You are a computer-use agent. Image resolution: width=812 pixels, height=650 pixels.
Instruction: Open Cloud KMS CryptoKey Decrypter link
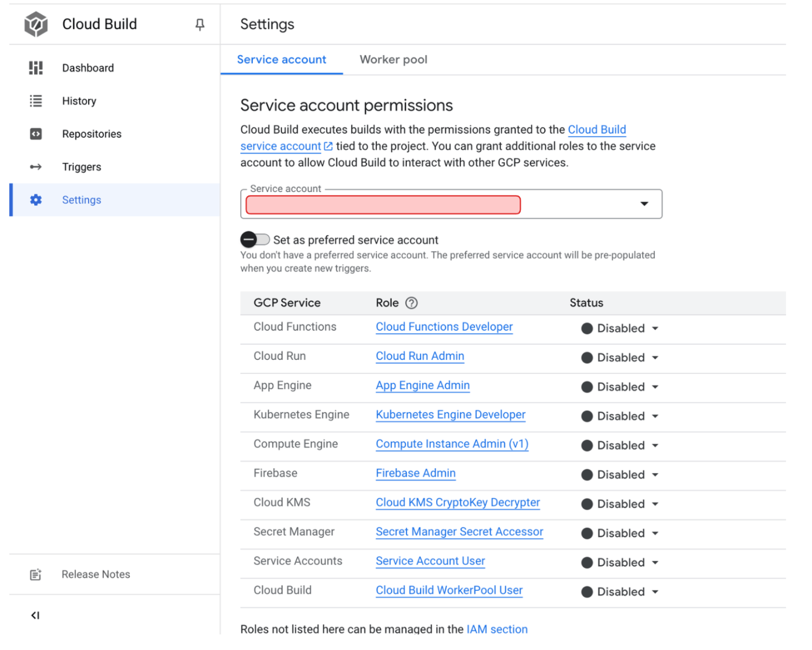click(458, 503)
